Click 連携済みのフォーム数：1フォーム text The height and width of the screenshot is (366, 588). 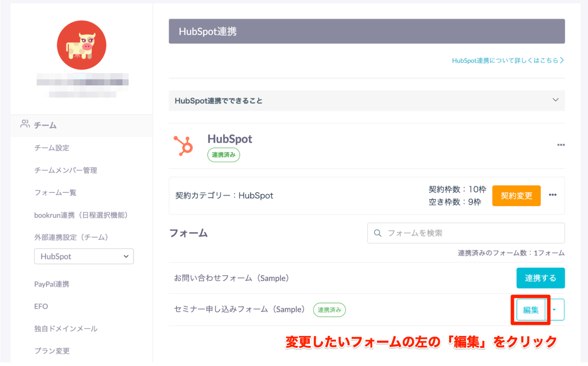[x=511, y=253]
